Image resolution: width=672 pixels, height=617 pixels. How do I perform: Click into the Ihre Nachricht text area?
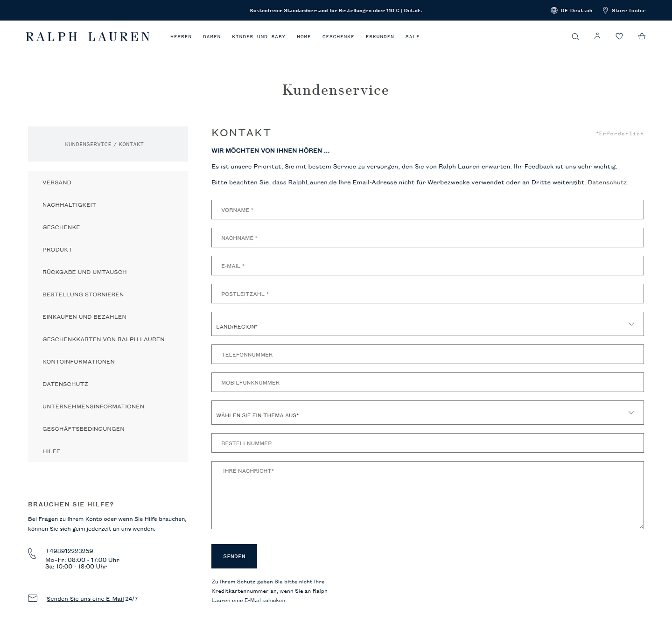point(427,495)
